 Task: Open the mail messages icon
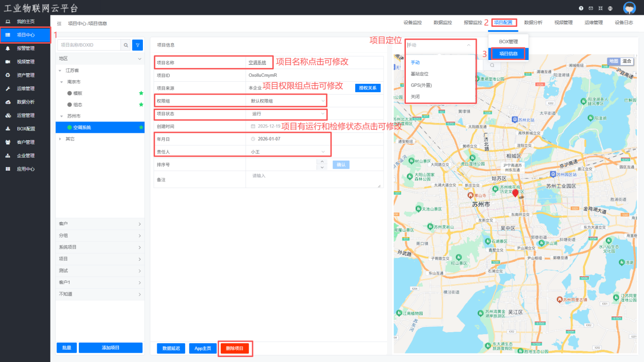590,8
